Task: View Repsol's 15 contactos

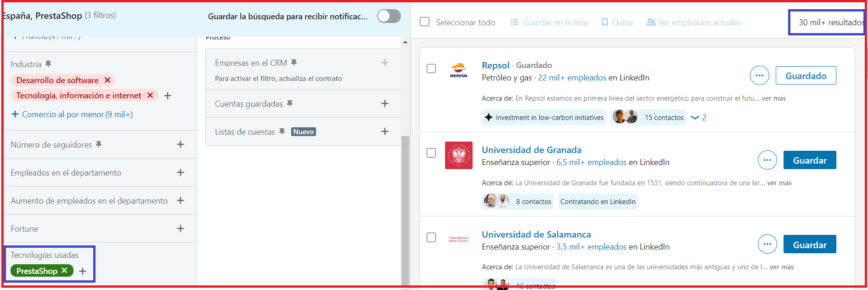Action: [648, 118]
